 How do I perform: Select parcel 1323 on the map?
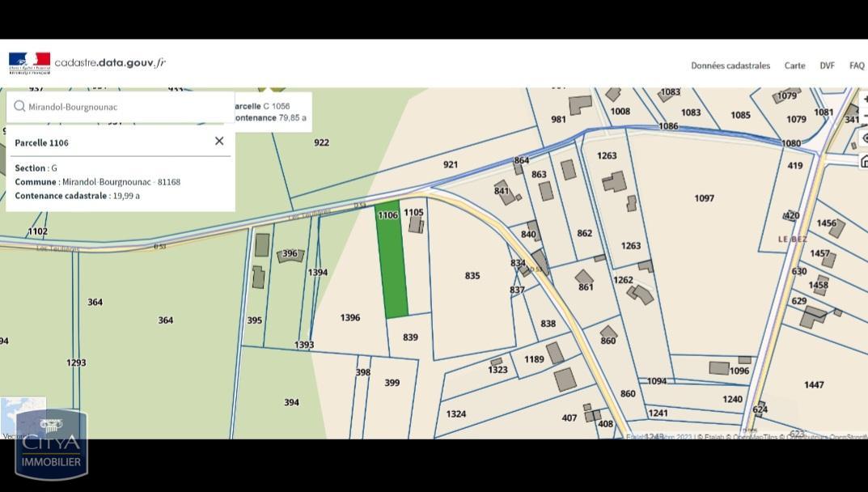tap(498, 370)
